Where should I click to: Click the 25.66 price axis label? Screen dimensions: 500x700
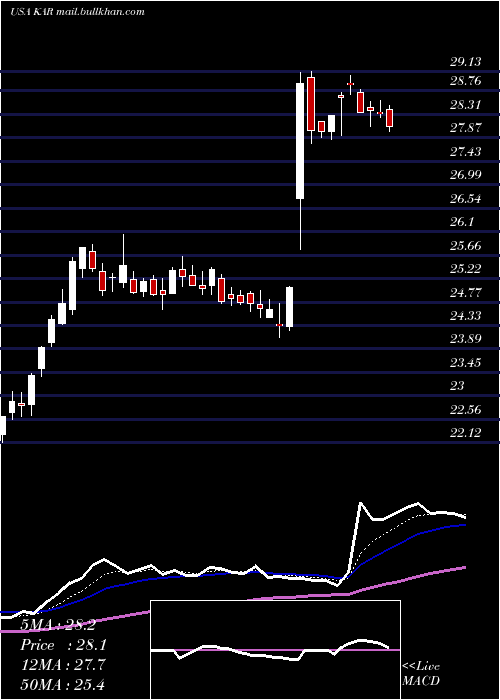tap(465, 246)
